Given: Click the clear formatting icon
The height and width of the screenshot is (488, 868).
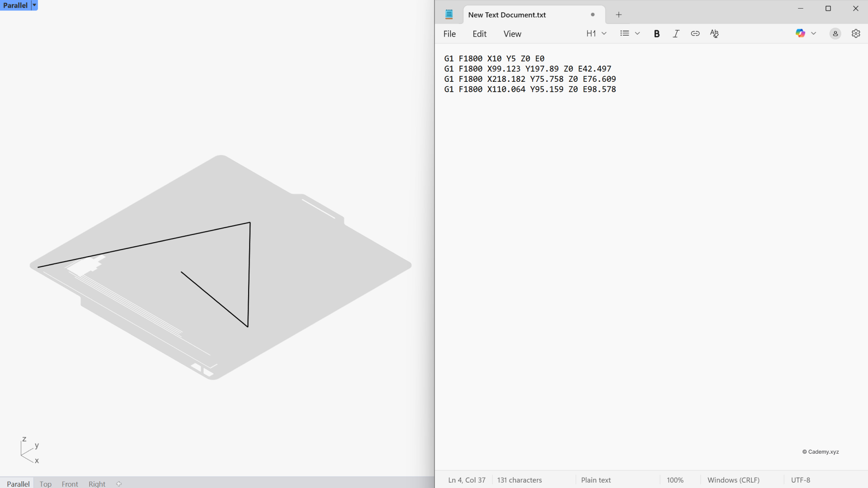Looking at the screenshot, I should tap(714, 33).
